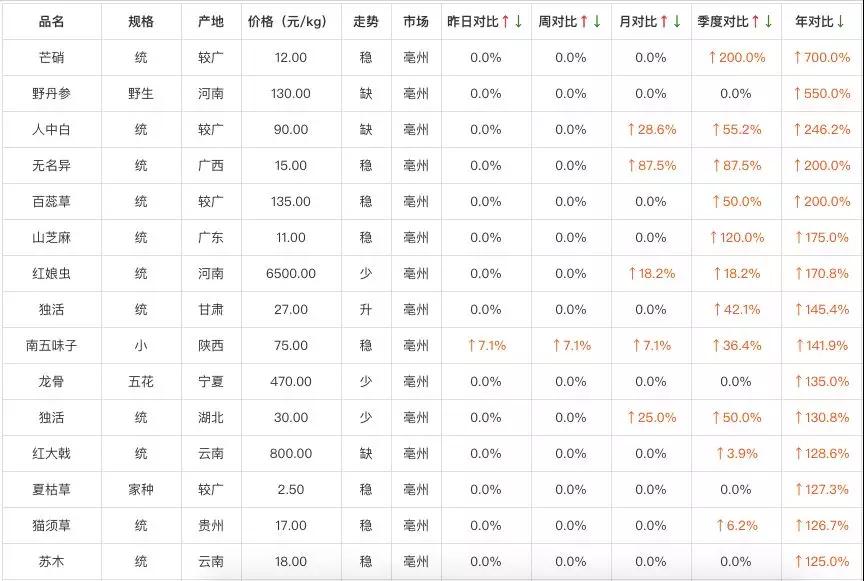Viewport: 864px width, 581px height.
Task: Click the 6500.00 price cell
Action: [x=290, y=274]
